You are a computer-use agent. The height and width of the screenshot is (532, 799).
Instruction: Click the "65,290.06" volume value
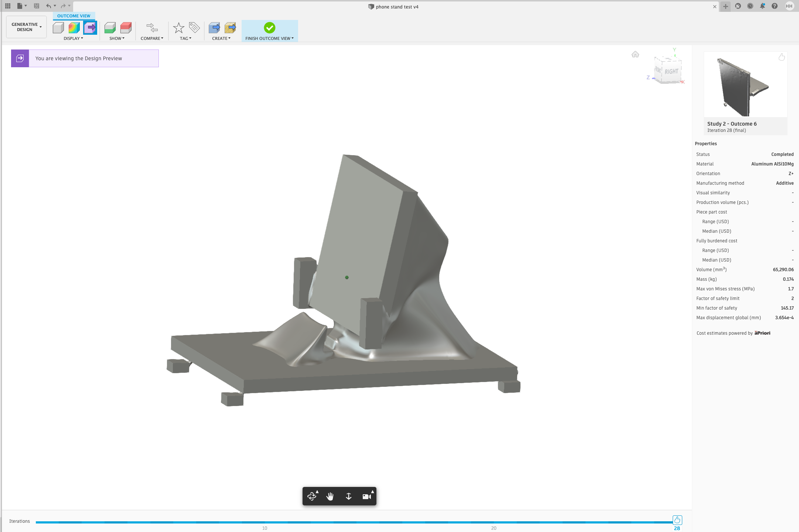[x=783, y=269]
